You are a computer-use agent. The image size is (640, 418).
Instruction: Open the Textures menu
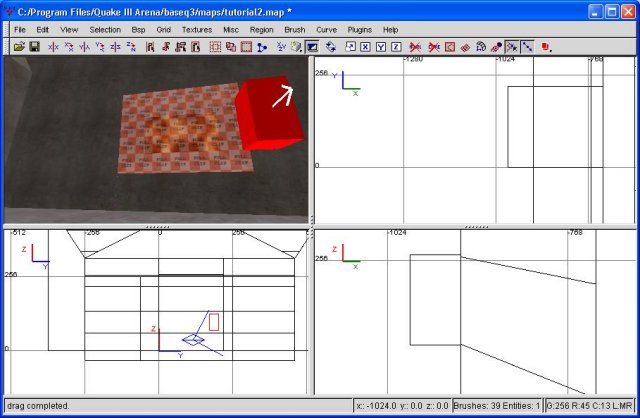pyautogui.click(x=197, y=29)
